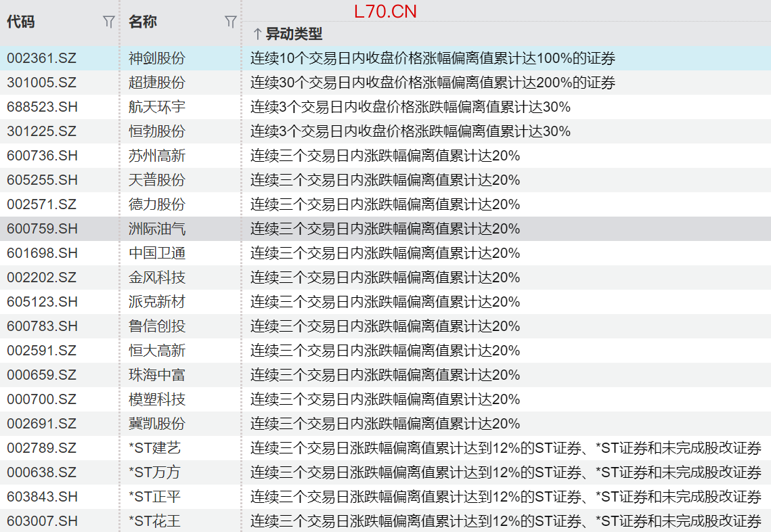Select 异动类型 text for 苏州高新 row

point(384,156)
